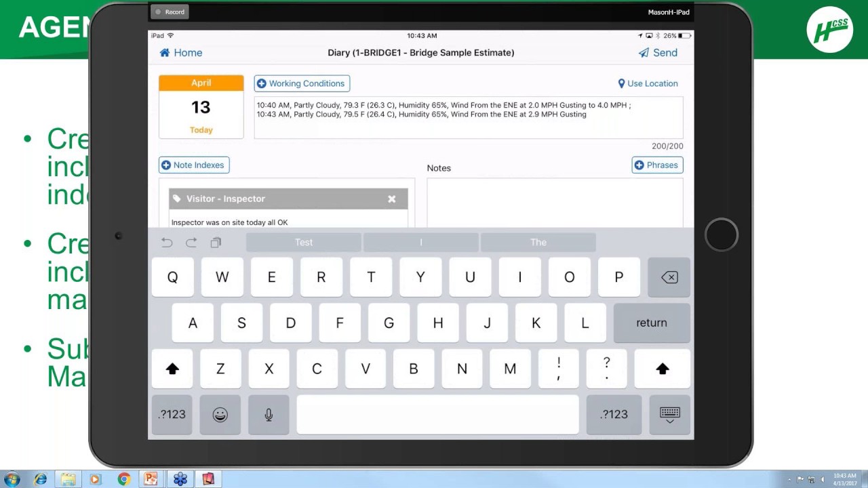Tap the tag icon on Visitor - Inspector
868x488 pixels.
[x=177, y=199]
